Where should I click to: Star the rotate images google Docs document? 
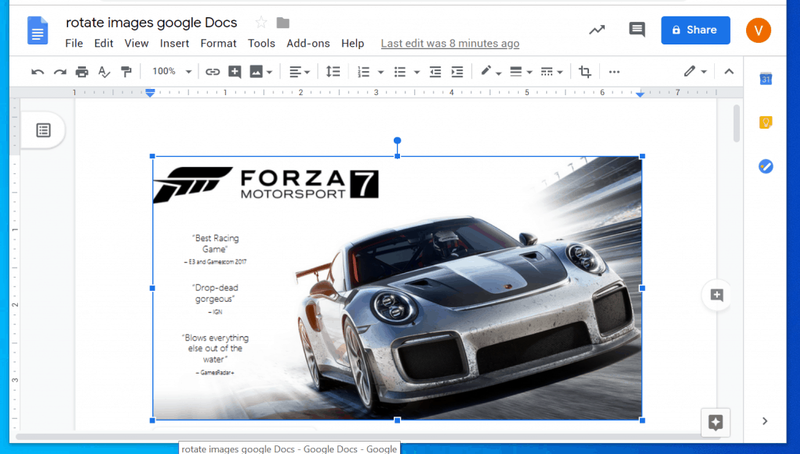261,22
